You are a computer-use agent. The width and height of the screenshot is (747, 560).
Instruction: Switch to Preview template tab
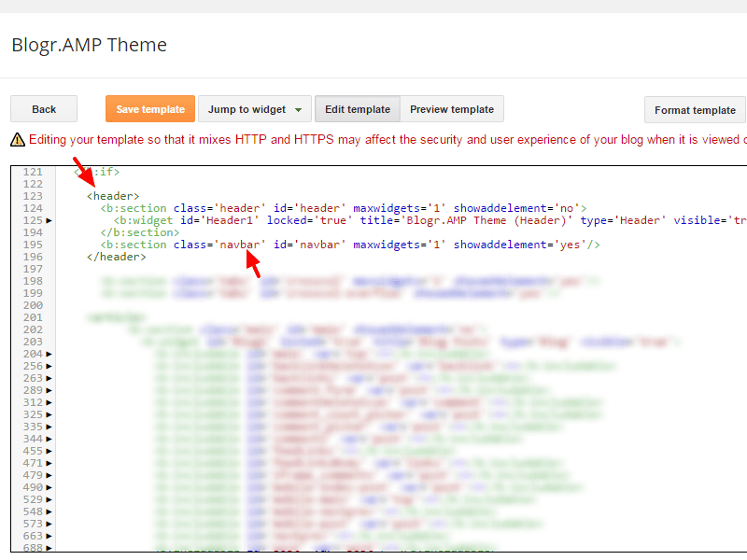point(452,109)
